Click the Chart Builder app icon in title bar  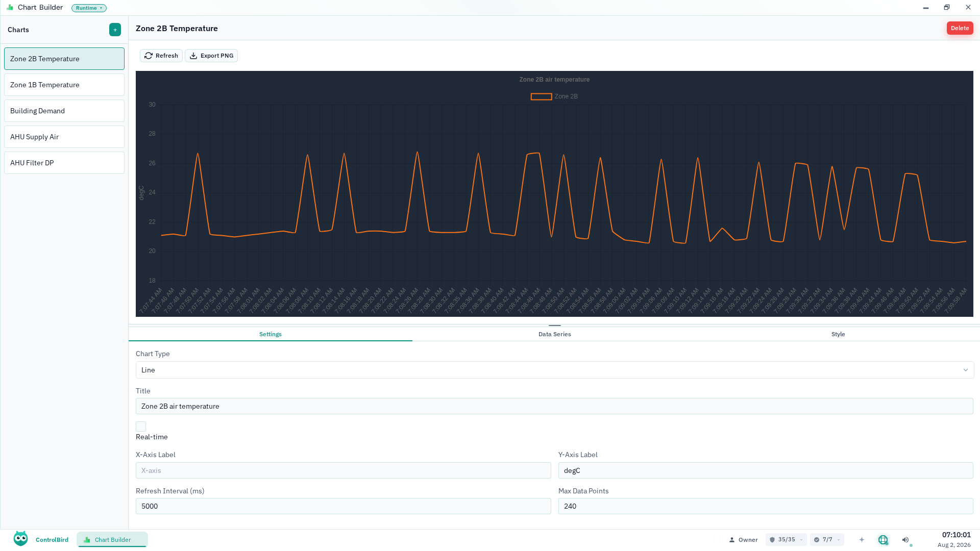pos(10,8)
